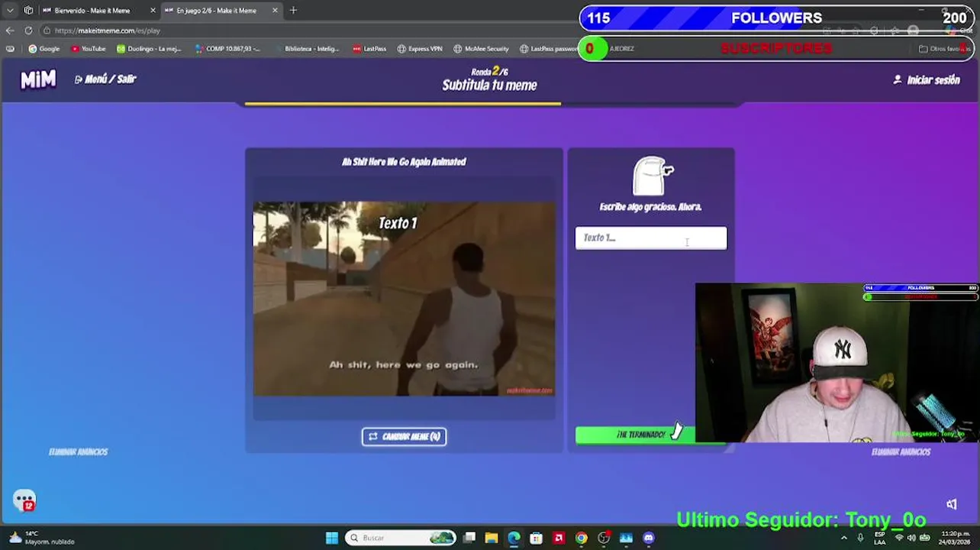
Task: Open the taskbar clock and date
Action: [x=956, y=538]
